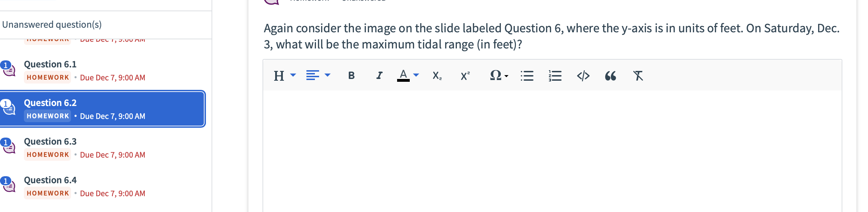Screen dimensions: 868x212
Task: Select Question 6.1 in the sidebar
Action: pyautogui.click(x=50, y=64)
